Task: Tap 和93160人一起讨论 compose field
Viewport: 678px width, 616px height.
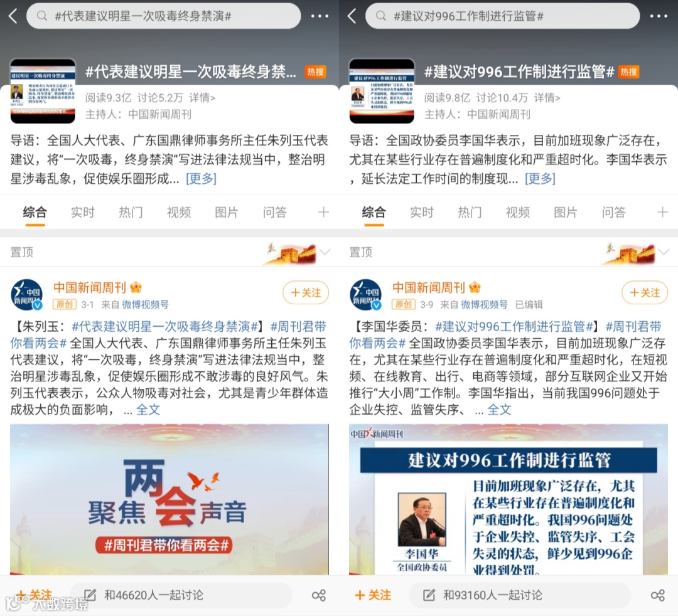Action: (520, 595)
